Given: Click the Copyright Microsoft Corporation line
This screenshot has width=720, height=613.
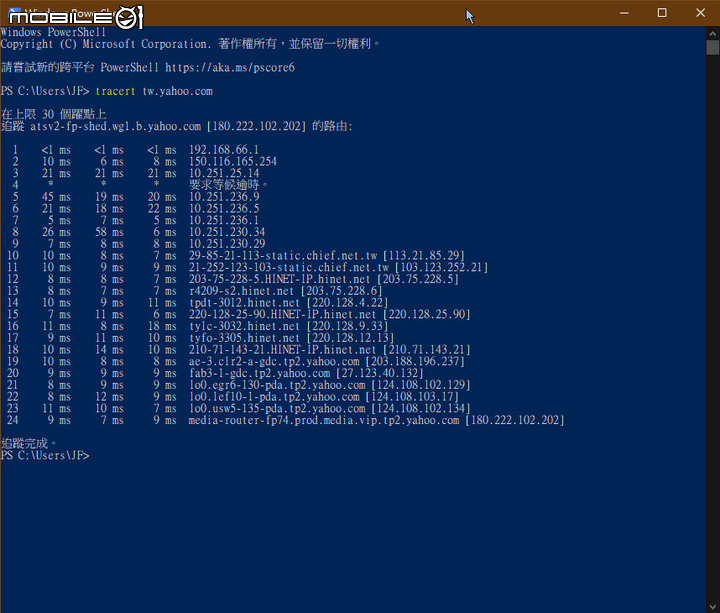Looking at the screenshot, I should pos(190,44).
